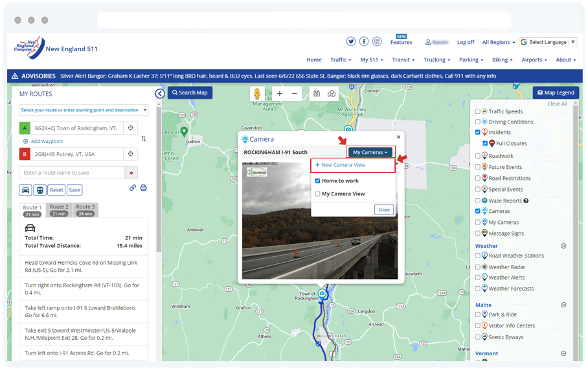Enable the Roadwork layer
The height and width of the screenshot is (376, 588).
click(478, 156)
